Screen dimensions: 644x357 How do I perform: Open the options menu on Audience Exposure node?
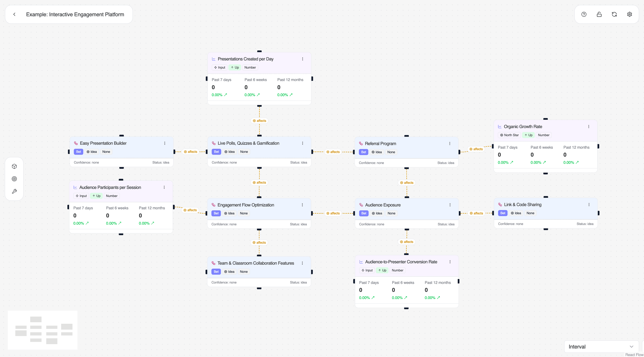click(450, 205)
